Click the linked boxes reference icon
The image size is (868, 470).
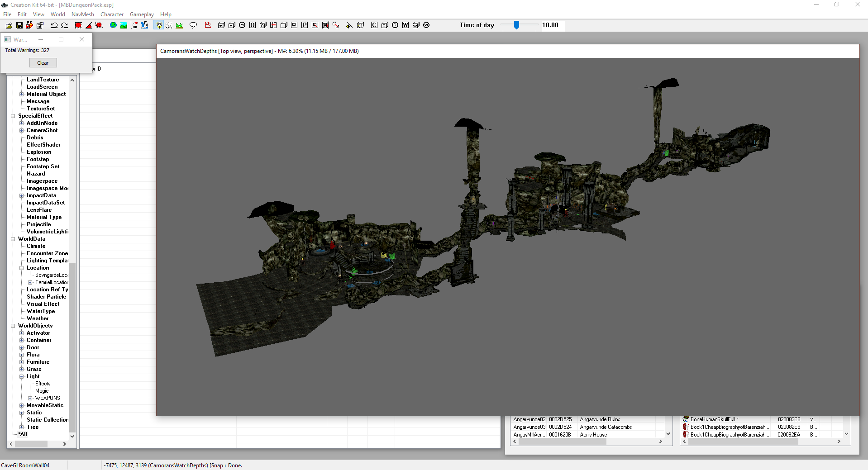[x=336, y=25]
